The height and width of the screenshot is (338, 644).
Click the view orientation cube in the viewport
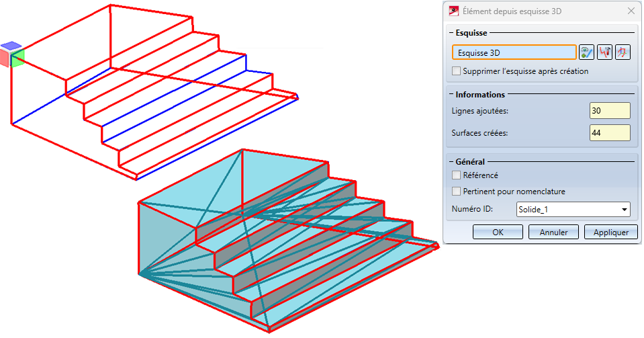click(12, 54)
